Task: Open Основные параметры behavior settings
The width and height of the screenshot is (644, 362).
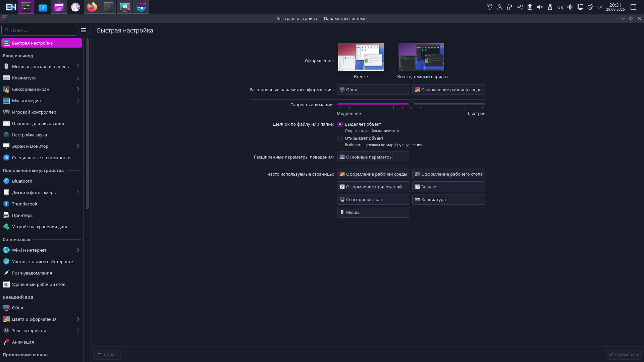Action: pyautogui.click(x=373, y=157)
